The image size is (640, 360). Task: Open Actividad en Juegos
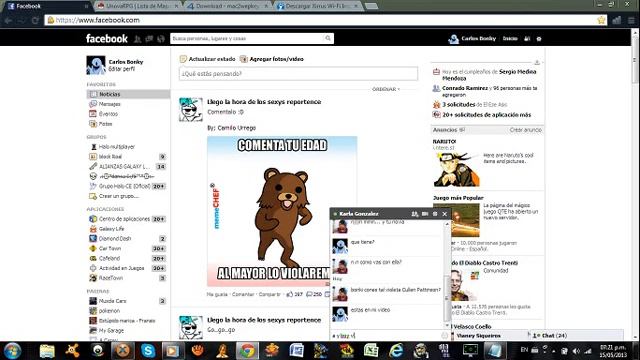(x=122, y=268)
